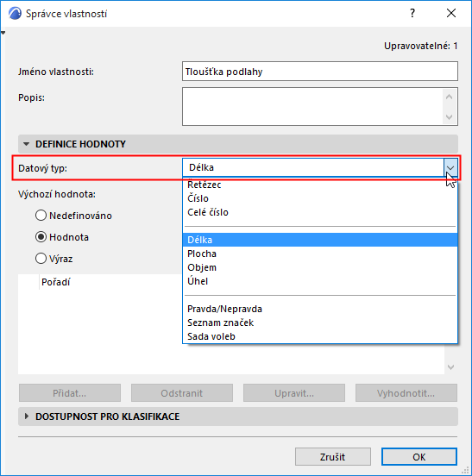Click the Popis scroll down arrow

(450, 117)
